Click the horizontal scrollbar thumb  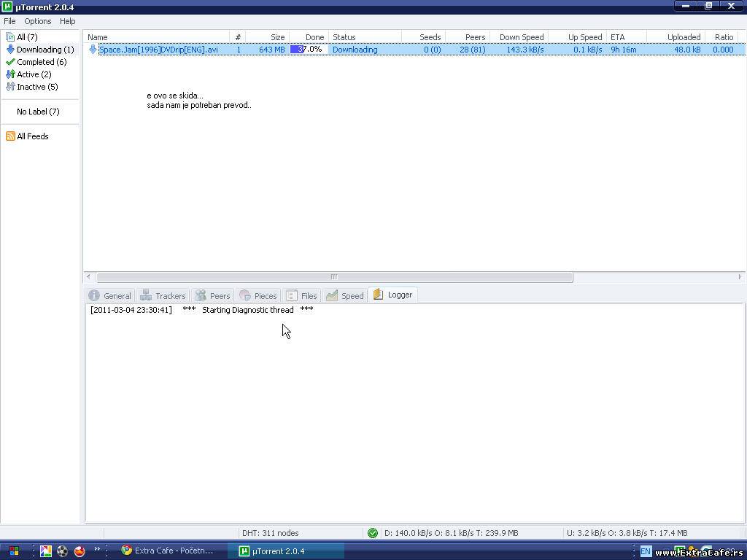[334, 276]
